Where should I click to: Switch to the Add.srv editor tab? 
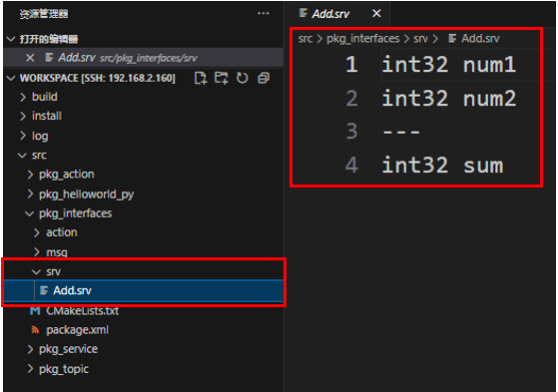337,14
